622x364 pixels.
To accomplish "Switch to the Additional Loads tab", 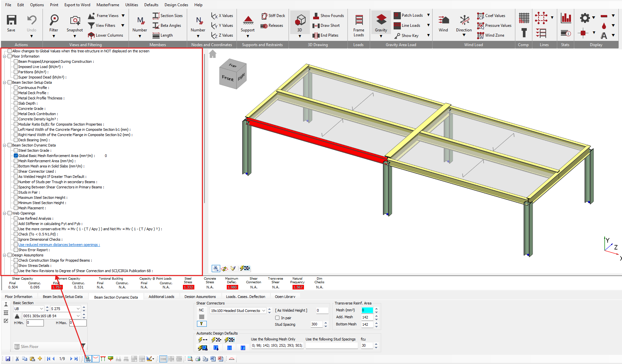I will click(161, 297).
